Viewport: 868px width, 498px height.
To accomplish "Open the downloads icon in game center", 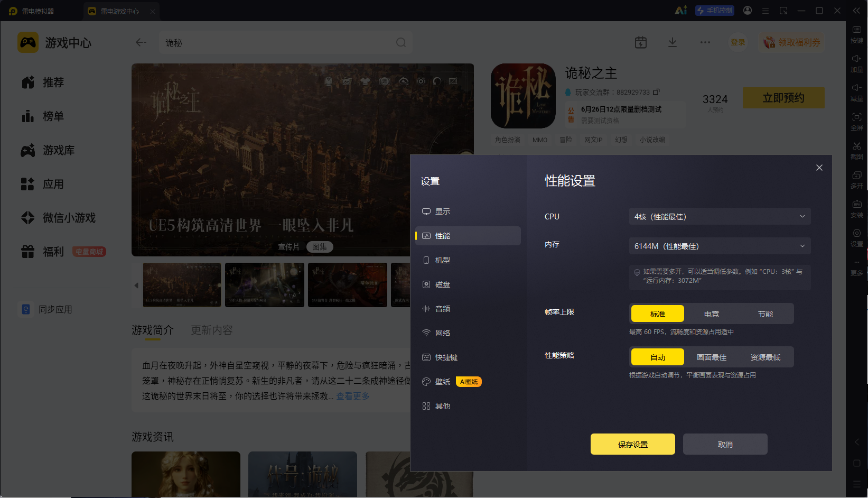I will [x=673, y=42].
